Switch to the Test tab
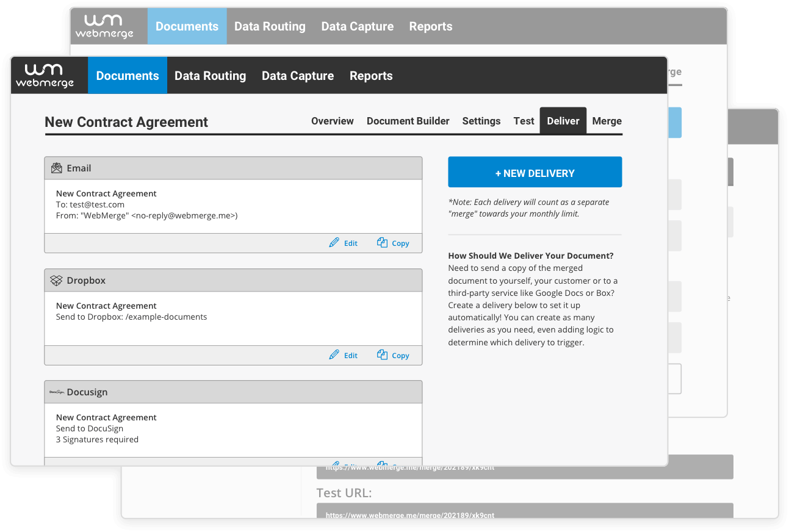 pyautogui.click(x=524, y=121)
